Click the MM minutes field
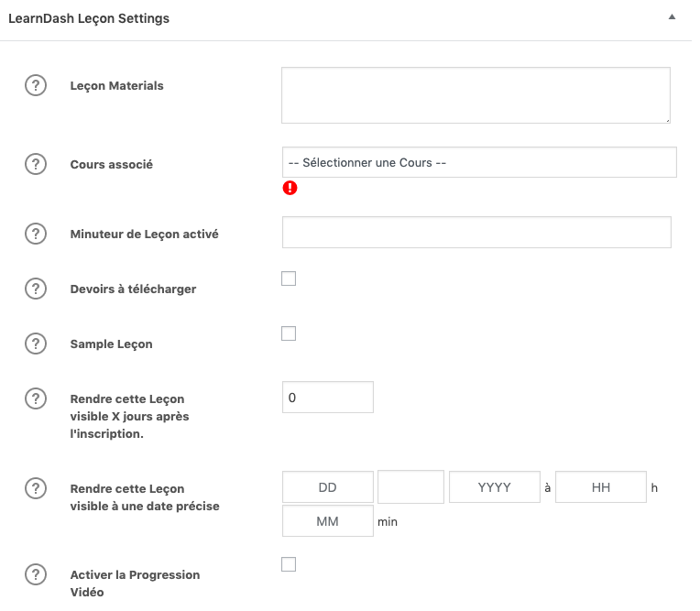The image size is (700, 611). tap(328, 521)
